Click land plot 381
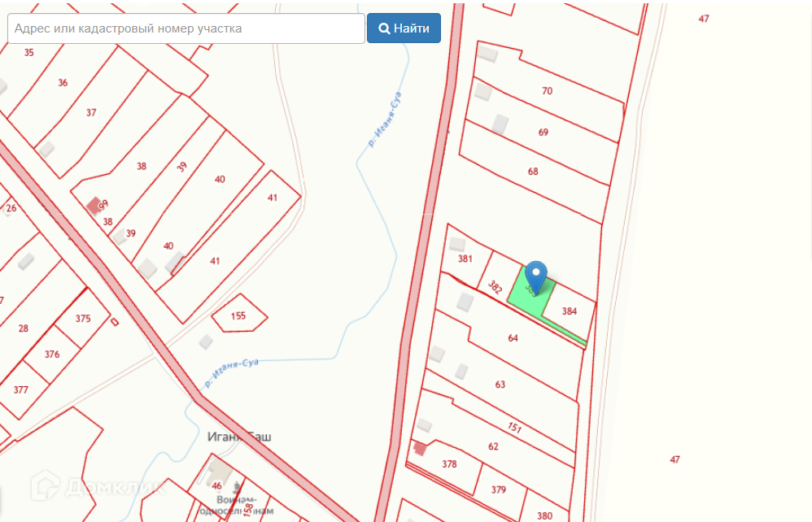The width and height of the screenshot is (812, 522). coord(465,259)
